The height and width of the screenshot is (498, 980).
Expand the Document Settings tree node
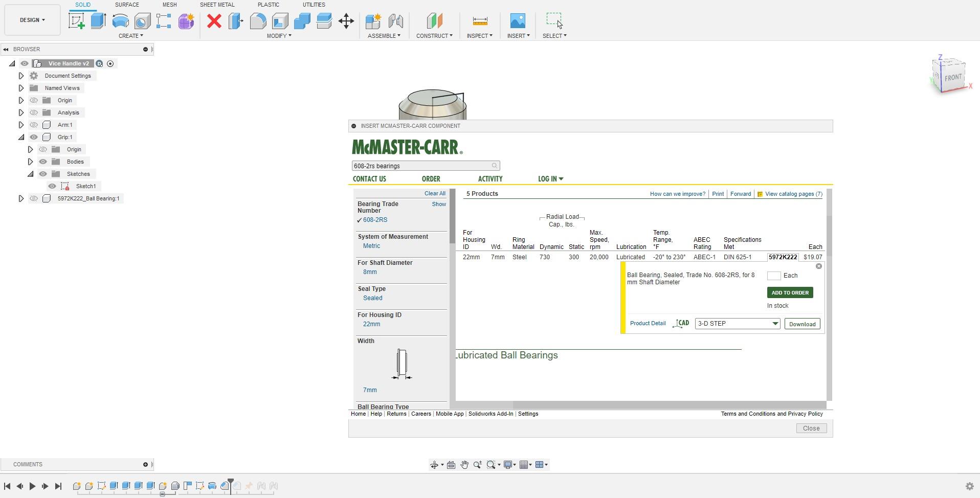coord(21,76)
